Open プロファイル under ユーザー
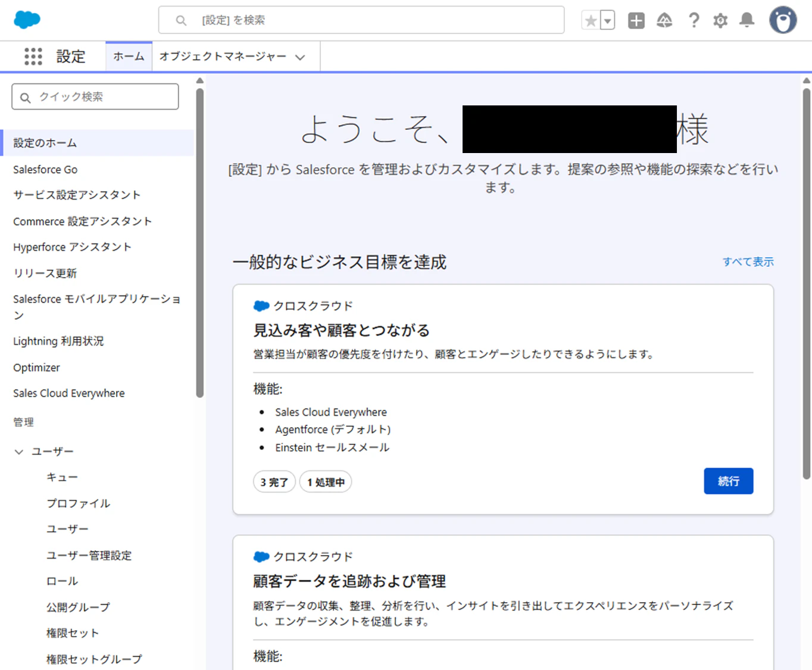The image size is (812, 670). point(79,503)
